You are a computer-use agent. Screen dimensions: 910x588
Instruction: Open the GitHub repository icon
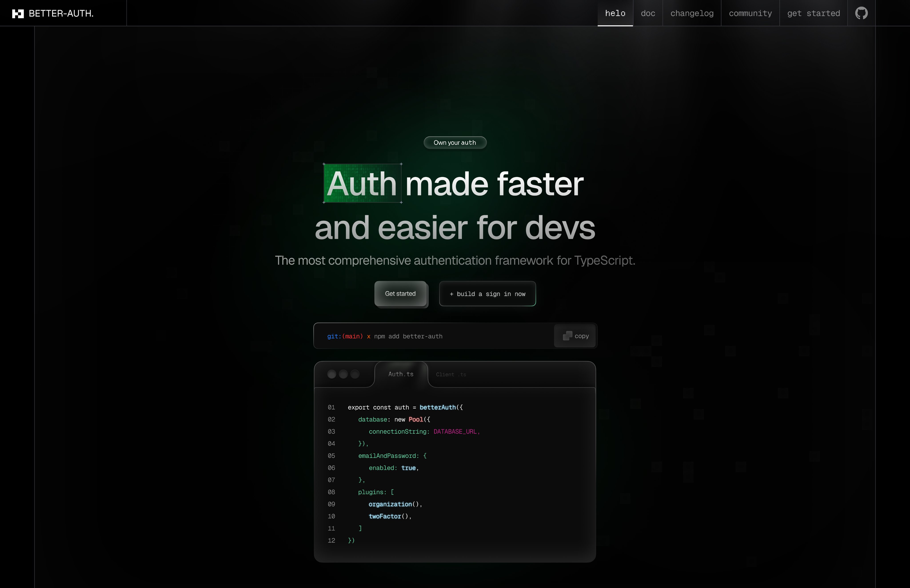[861, 13]
